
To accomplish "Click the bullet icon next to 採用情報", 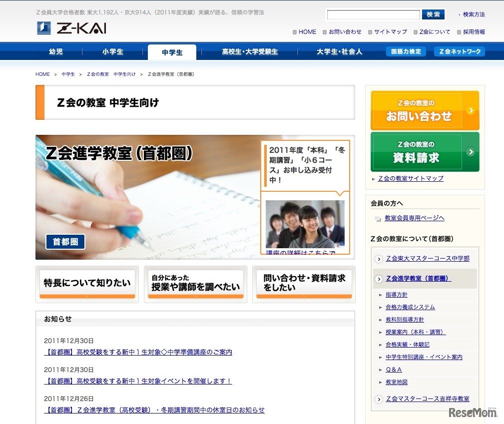I will [x=459, y=32].
